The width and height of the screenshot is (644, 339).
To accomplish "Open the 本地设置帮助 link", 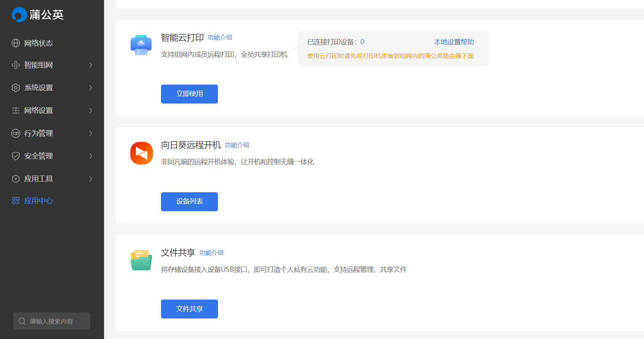I will [x=454, y=42].
